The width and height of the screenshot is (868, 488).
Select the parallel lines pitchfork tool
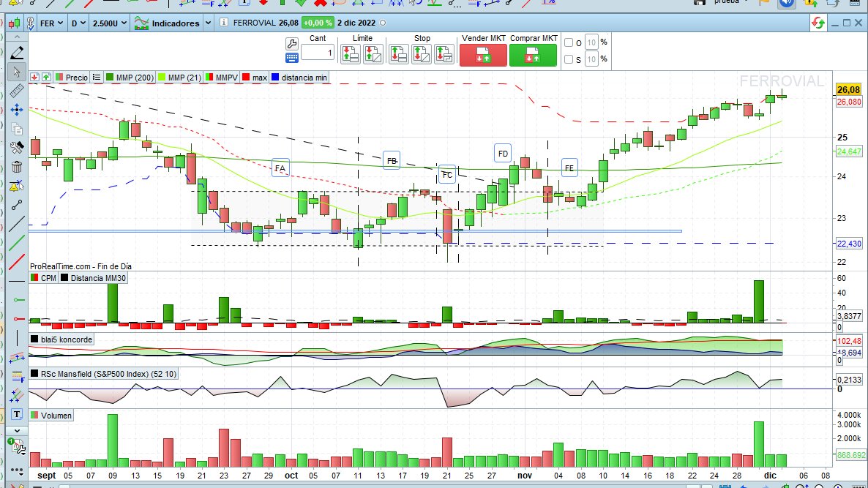coord(17,396)
